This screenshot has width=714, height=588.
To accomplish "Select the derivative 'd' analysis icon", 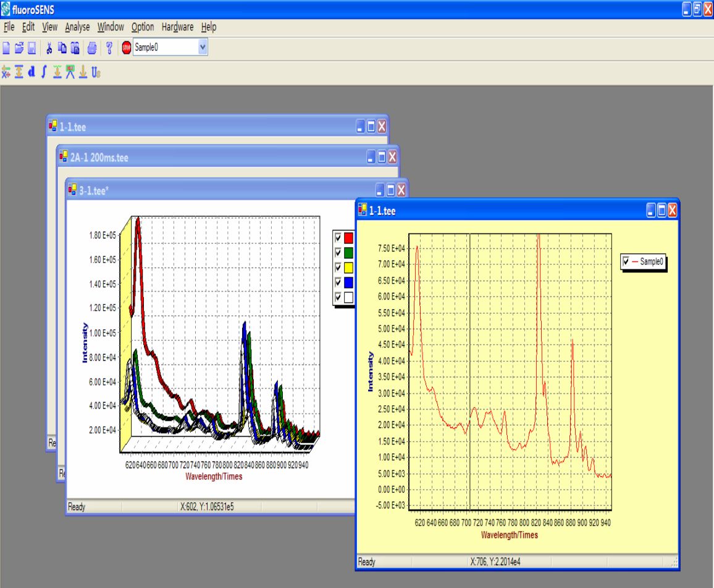I will point(31,72).
